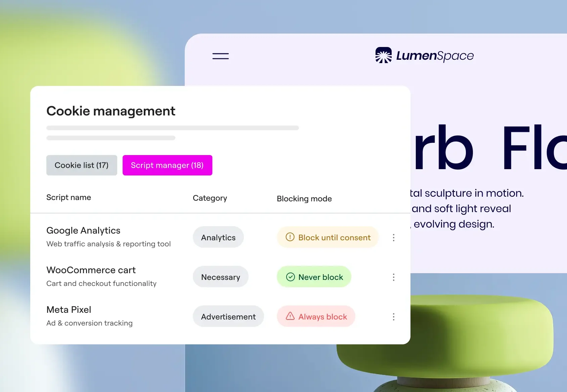Screen dimensions: 567x392
Task: Click the warning icon in Always block badge
Action: tap(290, 316)
